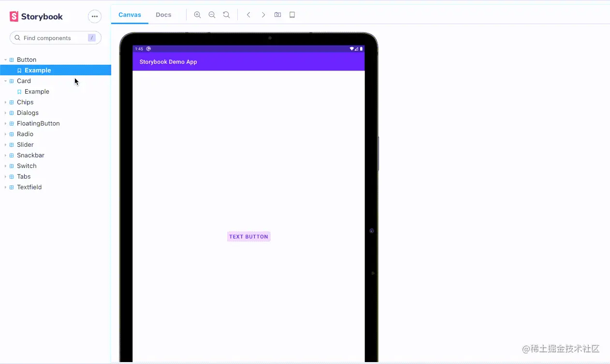Viewport: 610px width, 364px height.
Task: Go to previous story with left arrow
Action: pyautogui.click(x=248, y=15)
